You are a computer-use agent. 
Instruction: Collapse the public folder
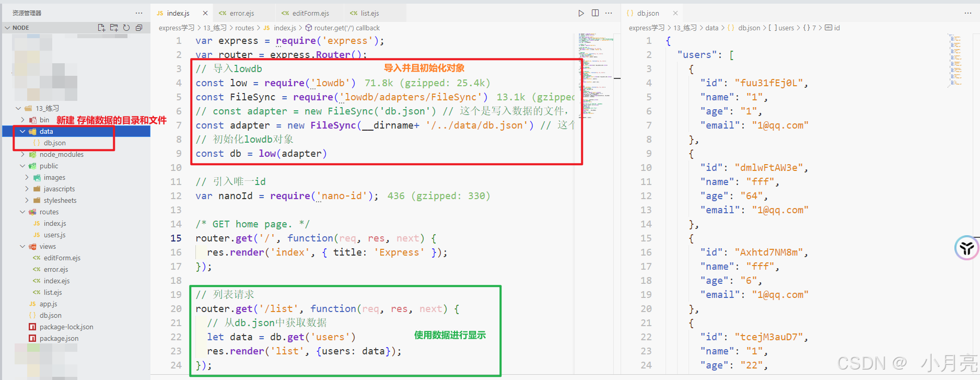coord(22,166)
